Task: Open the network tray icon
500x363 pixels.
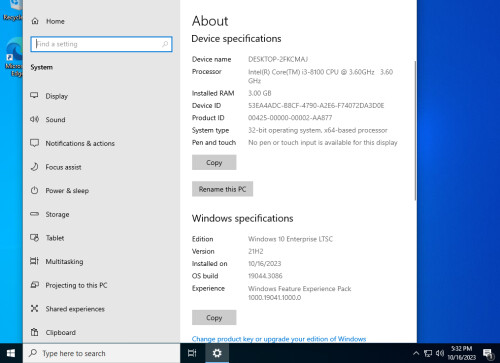Action: coord(428,353)
